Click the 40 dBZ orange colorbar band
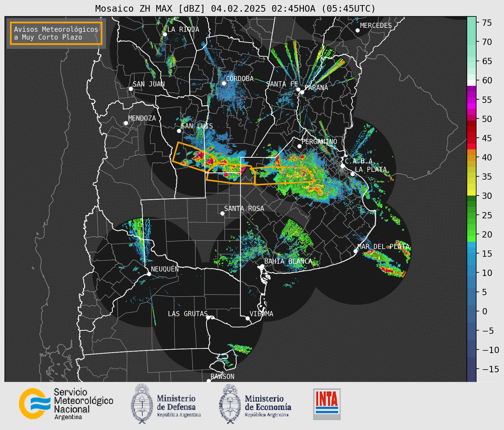Screen dimensions: 504x430 click(471, 158)
